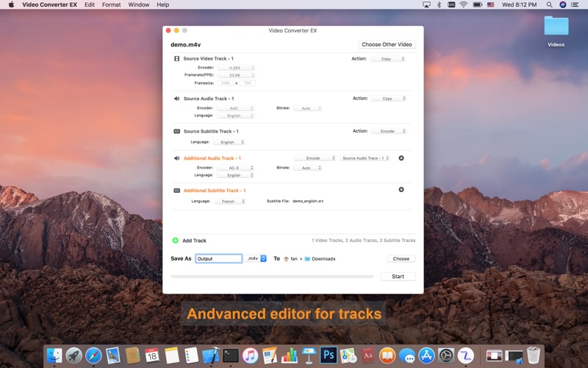Open Wi-Fi status menu
The height and width of the screenshot is (368, 588).
click(464, 4)
